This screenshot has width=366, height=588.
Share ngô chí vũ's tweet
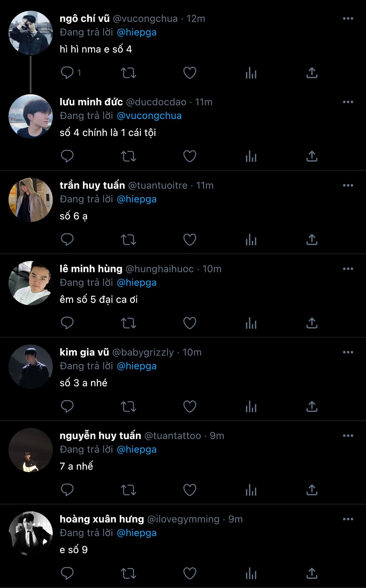312,73
